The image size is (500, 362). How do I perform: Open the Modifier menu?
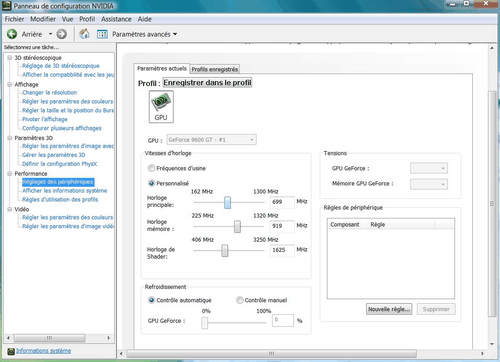point(43,19)
